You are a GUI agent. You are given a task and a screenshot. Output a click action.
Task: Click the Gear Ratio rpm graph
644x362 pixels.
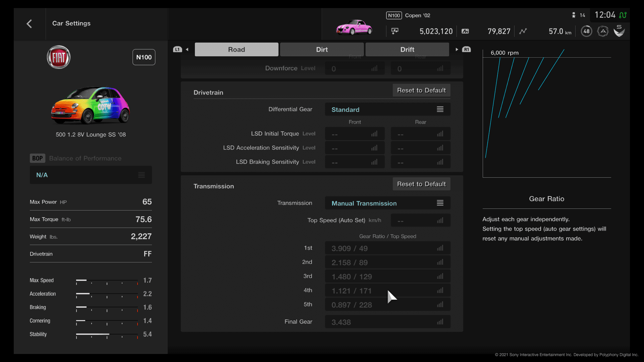(x=547, y=113)
